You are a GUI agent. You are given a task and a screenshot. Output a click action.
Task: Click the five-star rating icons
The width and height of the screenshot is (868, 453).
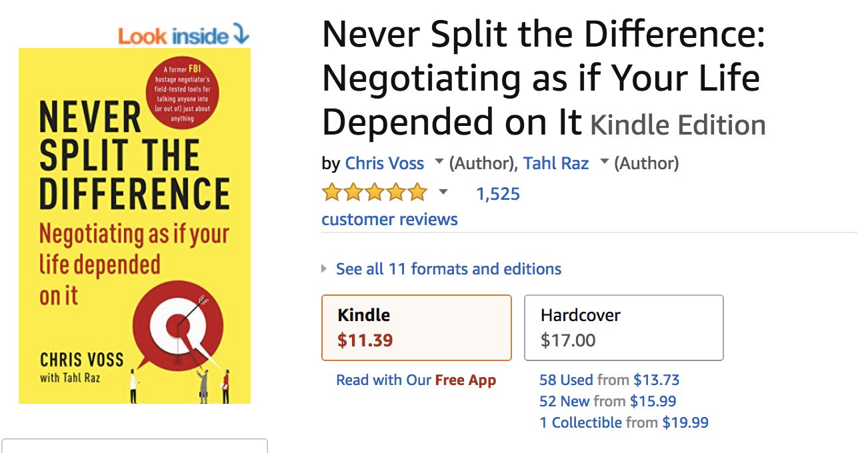[x=374, y=193]
